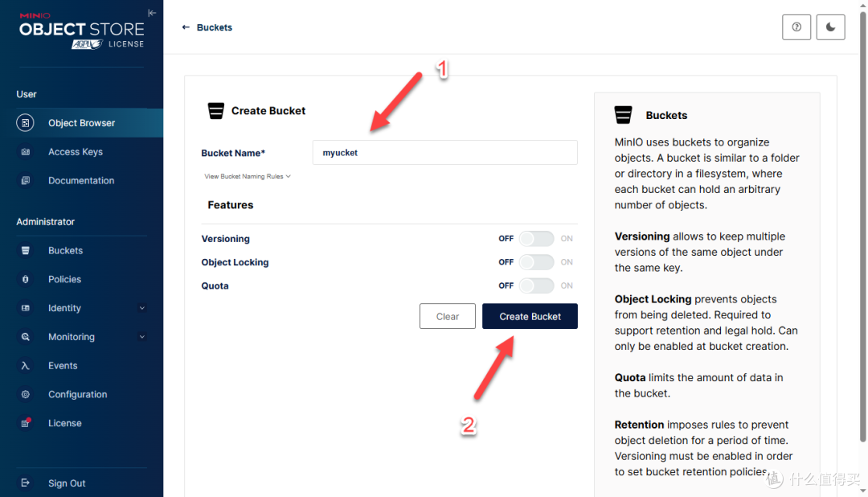Screen dimensions: 868x497
Task: Switch to dark mode with the moon icon
Action: (830, 27)
